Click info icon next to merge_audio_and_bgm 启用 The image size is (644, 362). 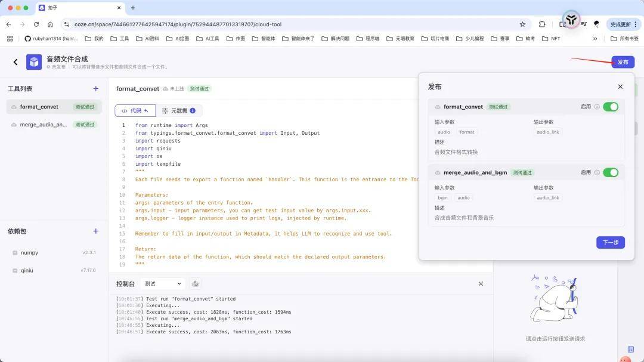597,172
